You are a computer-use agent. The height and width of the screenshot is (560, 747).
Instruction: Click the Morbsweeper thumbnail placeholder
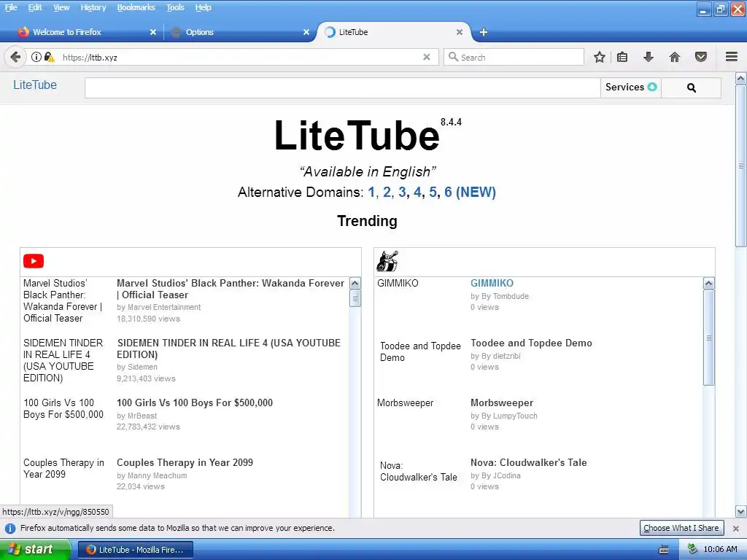406,402
